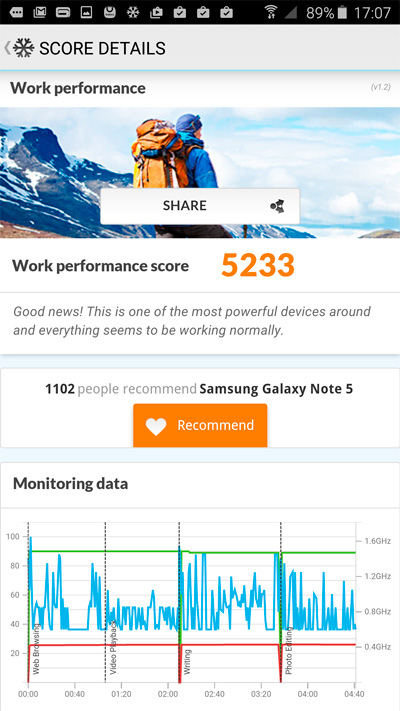Tap the 5233 work performance score

point(258,265)
